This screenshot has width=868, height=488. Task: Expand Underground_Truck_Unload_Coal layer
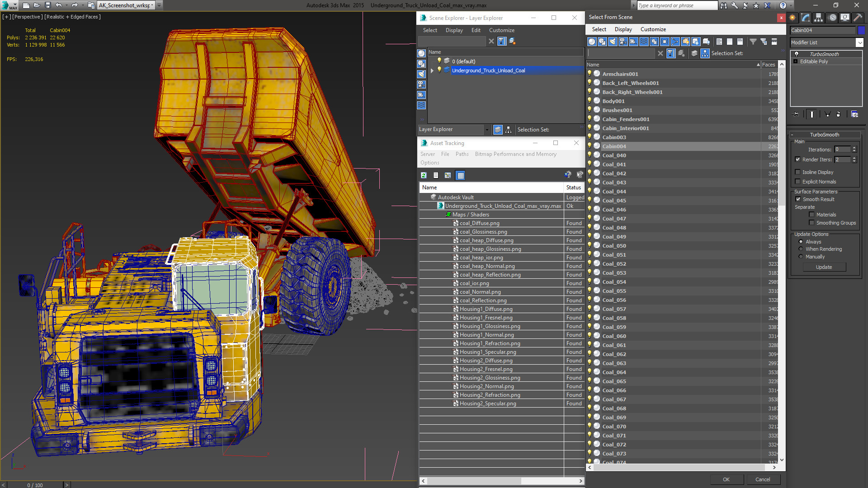pyautogui.click(x=432, y=70)
